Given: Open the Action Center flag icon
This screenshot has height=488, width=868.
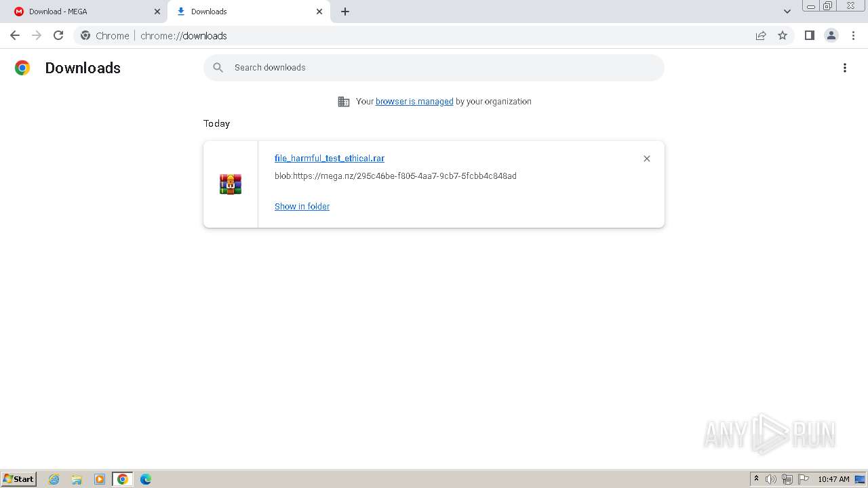Looking at the screenshot, I should 804,479.
